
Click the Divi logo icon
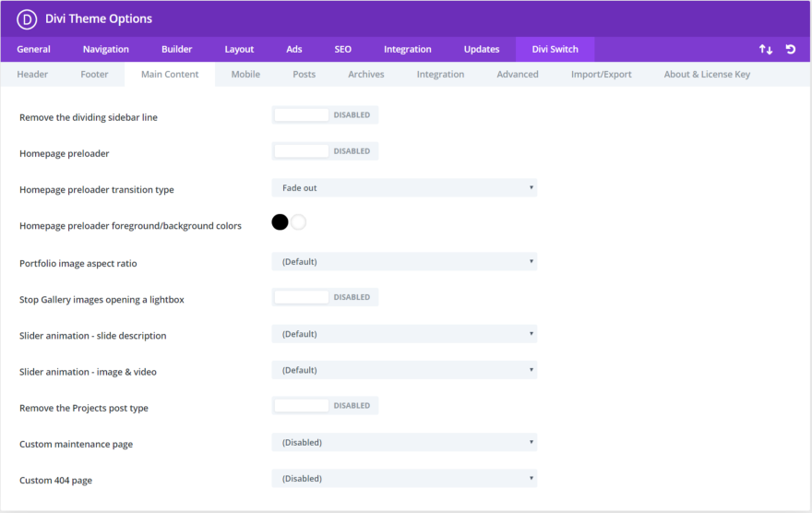coord(27,19)
